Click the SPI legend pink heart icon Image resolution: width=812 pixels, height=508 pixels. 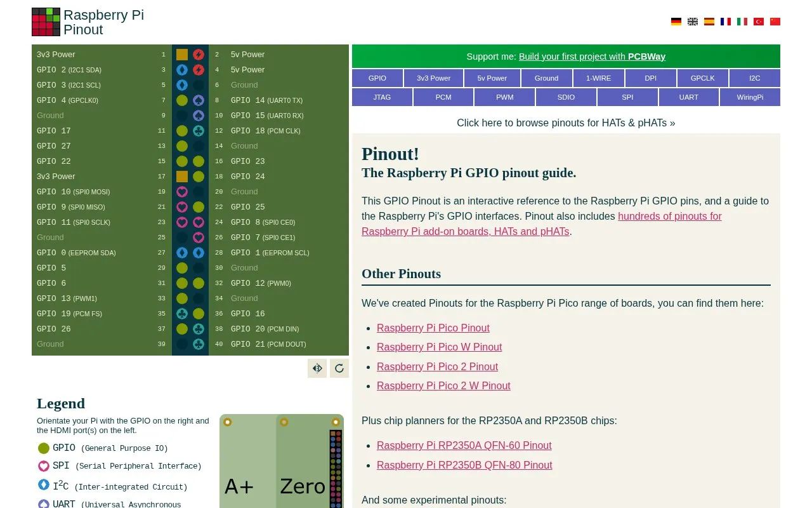[44, 466]
